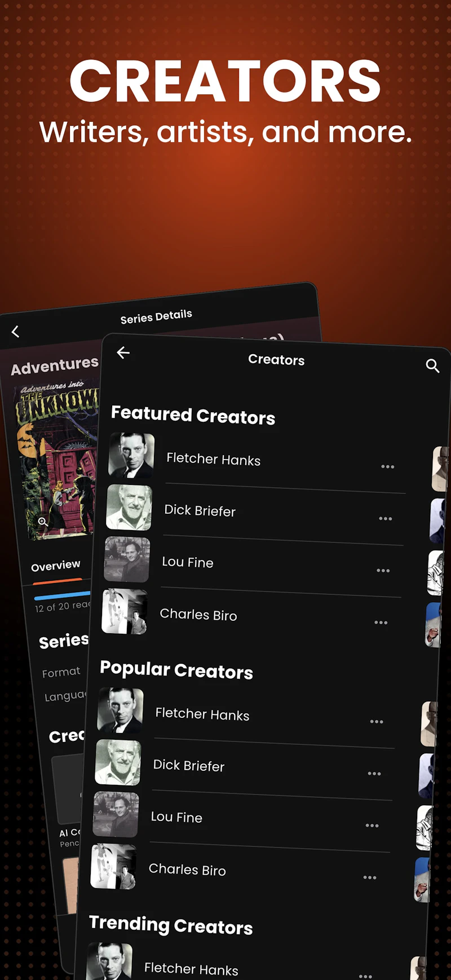Screen dimensions: 451x980
Task: Open Charles Biro name under Featured Creators
Action: (x=198, y=614)
